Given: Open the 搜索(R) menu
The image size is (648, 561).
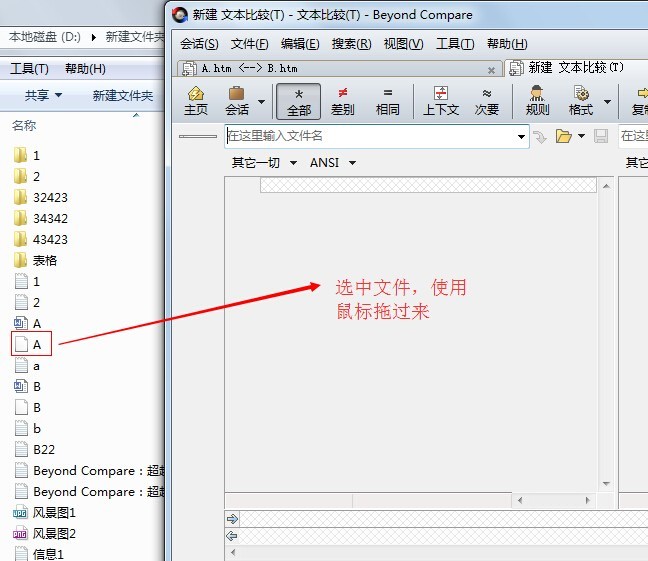Looking at the screenshot, I should (x=351, y=44).
